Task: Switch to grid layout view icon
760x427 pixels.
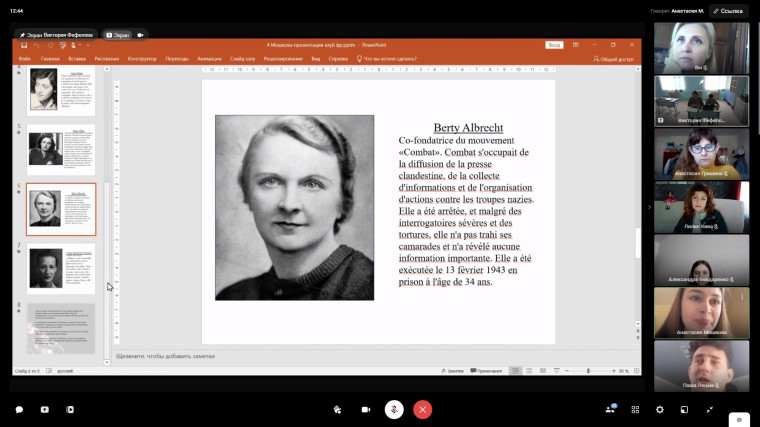Action: 635,410
